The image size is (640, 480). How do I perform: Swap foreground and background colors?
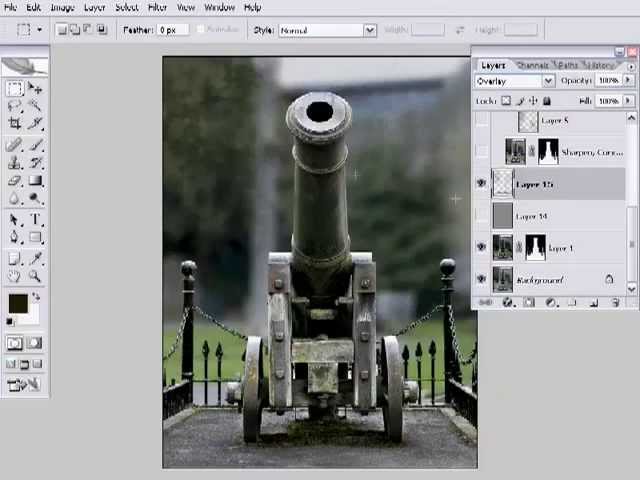click(x=36, y=297)
